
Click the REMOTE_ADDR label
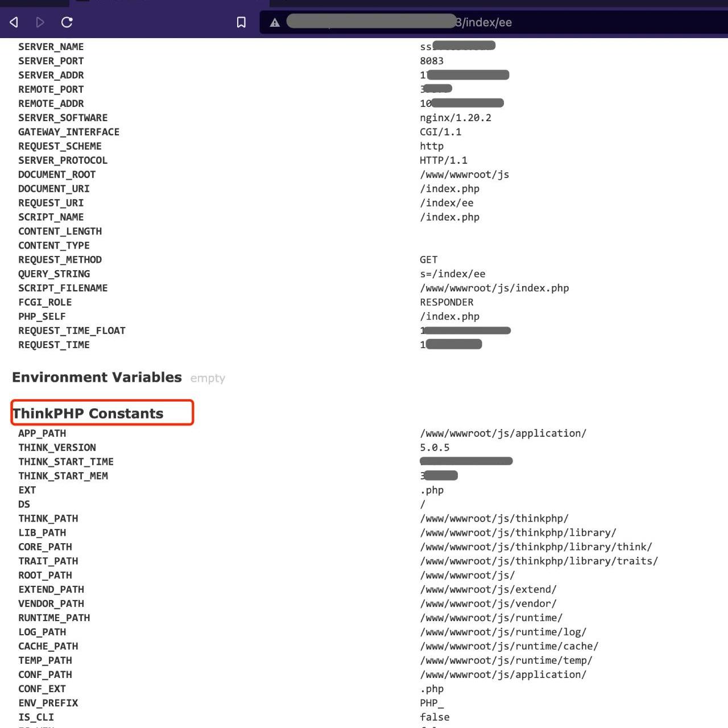click(51, 104)
